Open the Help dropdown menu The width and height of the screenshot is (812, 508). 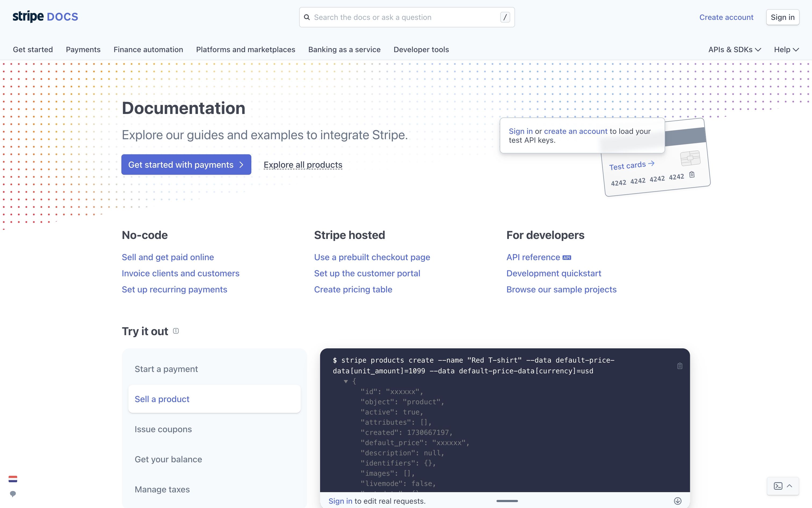click(x=786, y=49)
